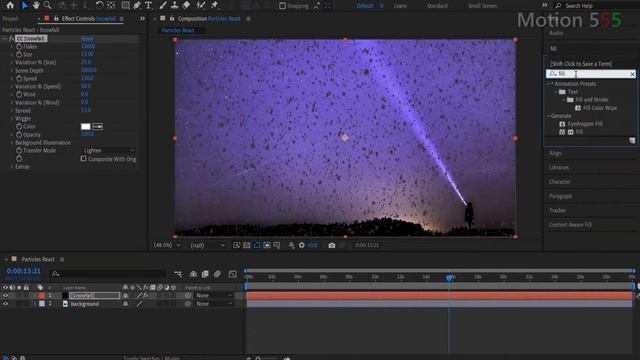
Task: Toggle fx switch on Snowfall layer
Action: [x=146, y=296]
